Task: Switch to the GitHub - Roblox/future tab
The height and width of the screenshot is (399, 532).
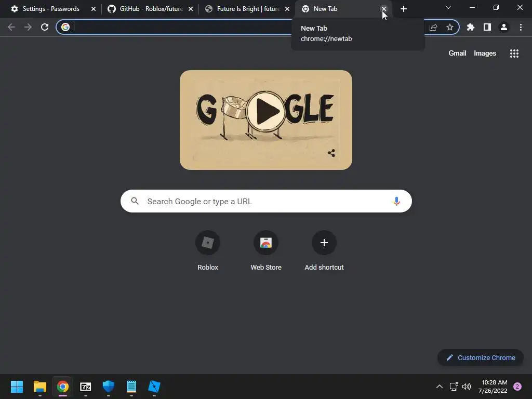Action: pos(151,9)
